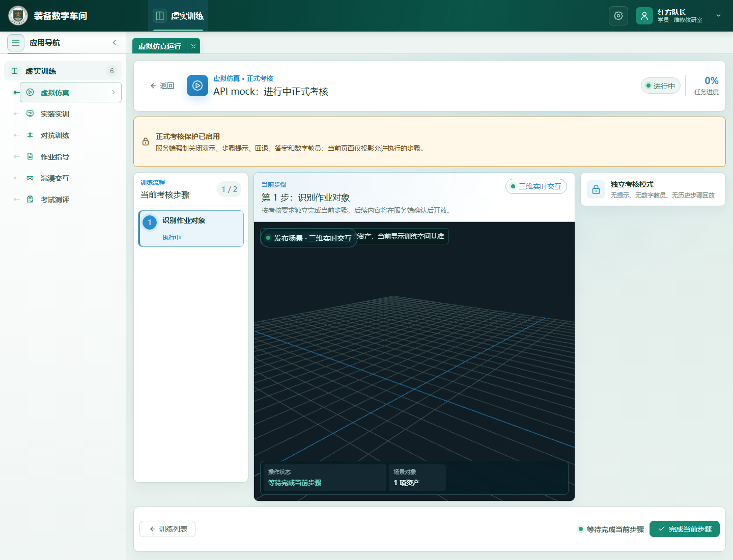Click 操作状态 等待完成当前步骤 panel

pos(324,478)
